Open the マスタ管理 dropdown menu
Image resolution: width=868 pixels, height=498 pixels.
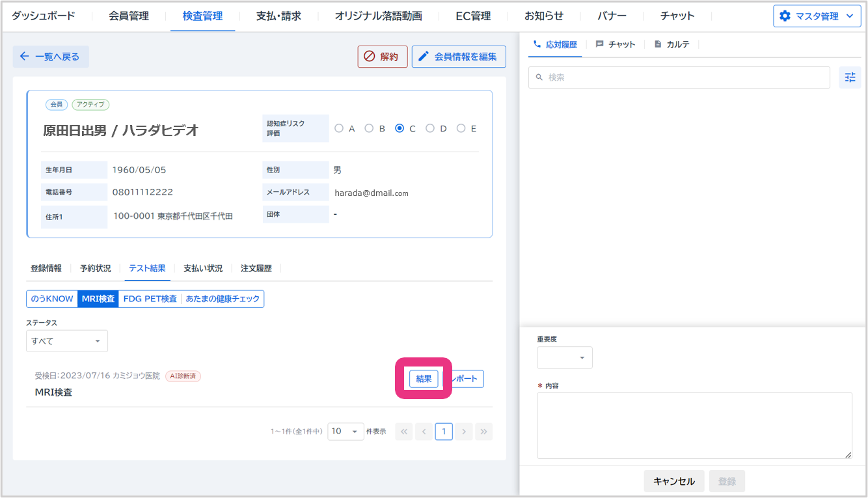tap(817, 16)
